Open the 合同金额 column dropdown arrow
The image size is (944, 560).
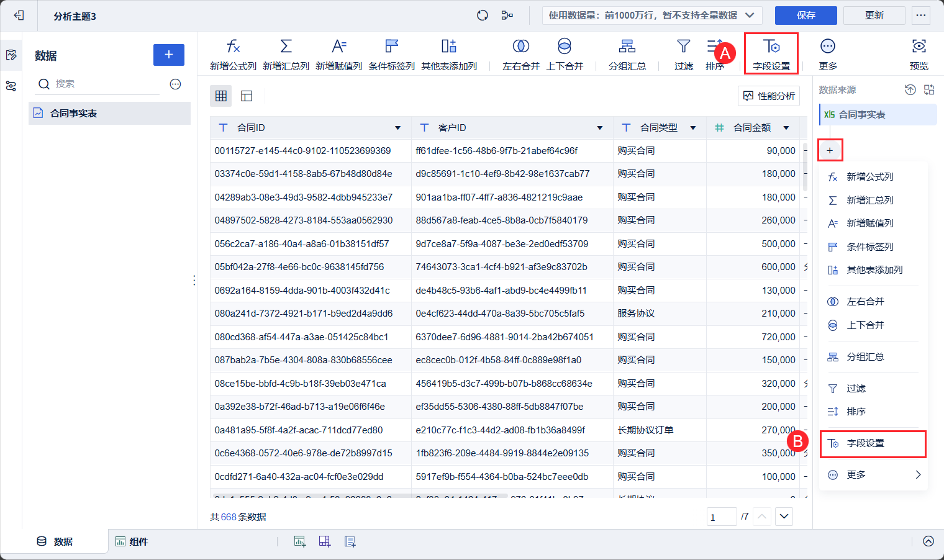[x=786, y=128]
